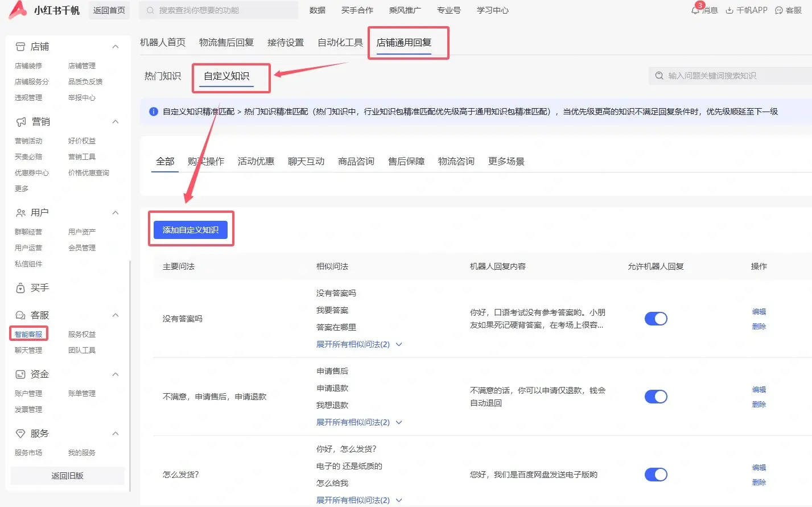
Task: Open 数据 top menu
Action: (318, 10)
